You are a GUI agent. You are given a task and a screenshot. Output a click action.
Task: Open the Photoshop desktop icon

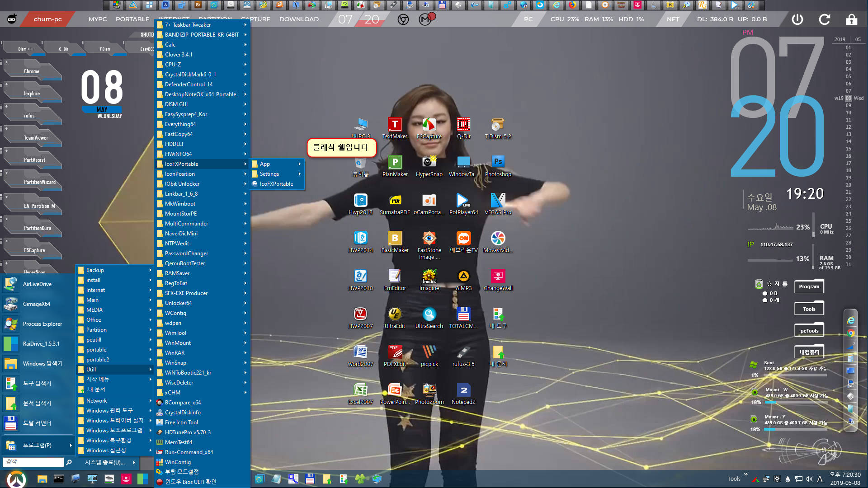498,166
